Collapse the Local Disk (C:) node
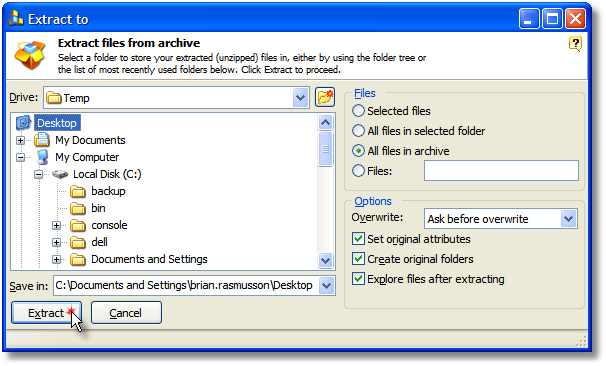Screen dimensions: 606x366 tap(38, 174)
